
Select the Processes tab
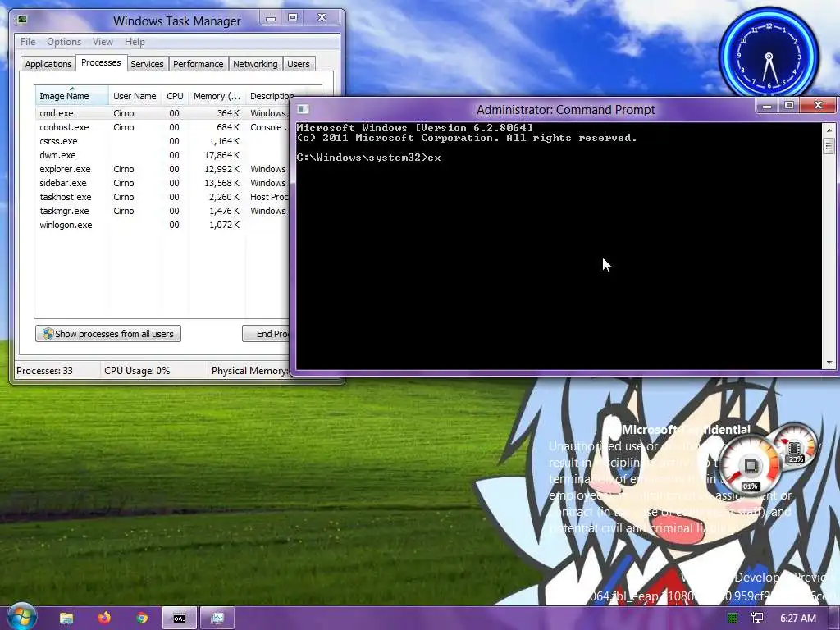(101, 62)
